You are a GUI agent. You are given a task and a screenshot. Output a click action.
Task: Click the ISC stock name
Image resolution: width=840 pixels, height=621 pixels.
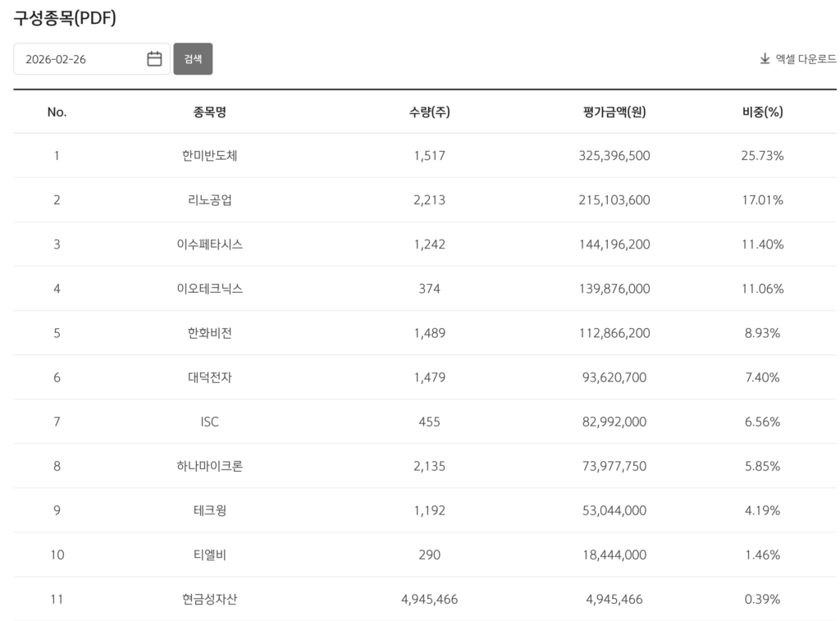click(210, 422)
